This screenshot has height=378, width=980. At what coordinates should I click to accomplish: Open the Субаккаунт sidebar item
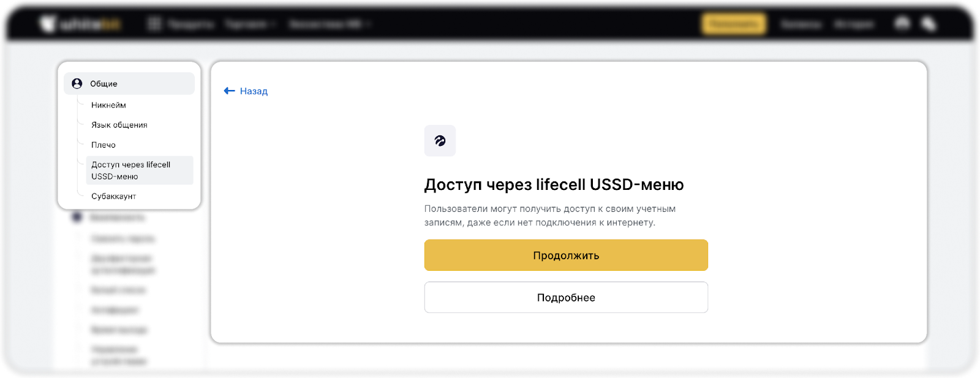coord(114,197)
